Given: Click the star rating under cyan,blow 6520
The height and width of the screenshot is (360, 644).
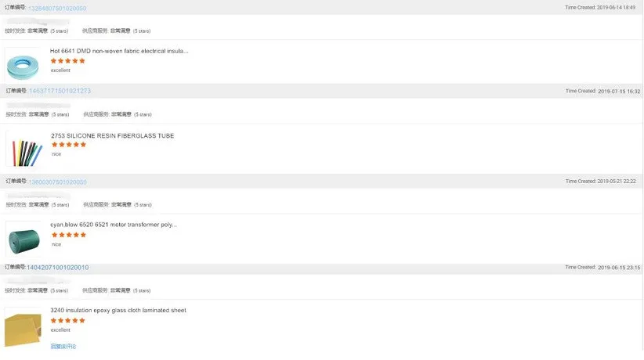Looking at the screenshot, I should point(68,235).
